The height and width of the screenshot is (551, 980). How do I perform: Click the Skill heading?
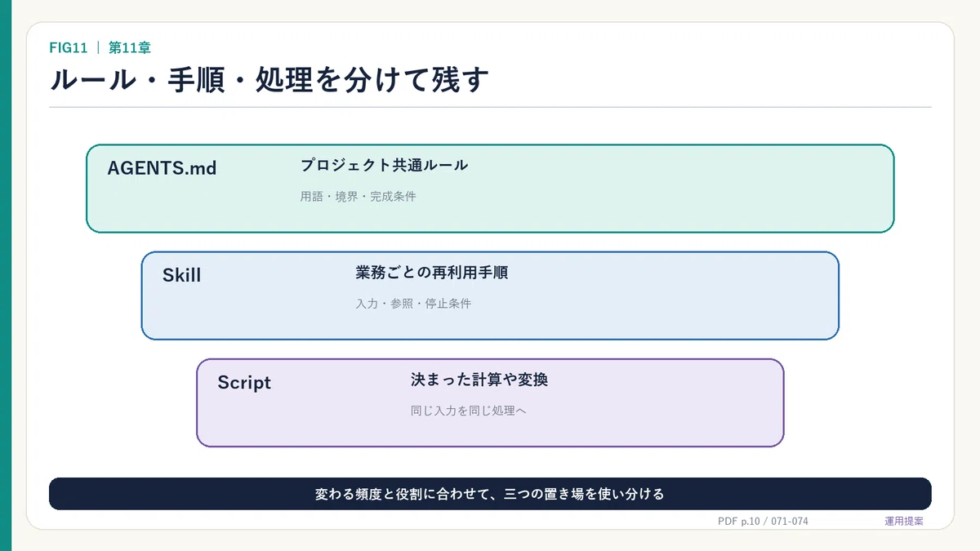pyautogui.click(x=181, y=275)
